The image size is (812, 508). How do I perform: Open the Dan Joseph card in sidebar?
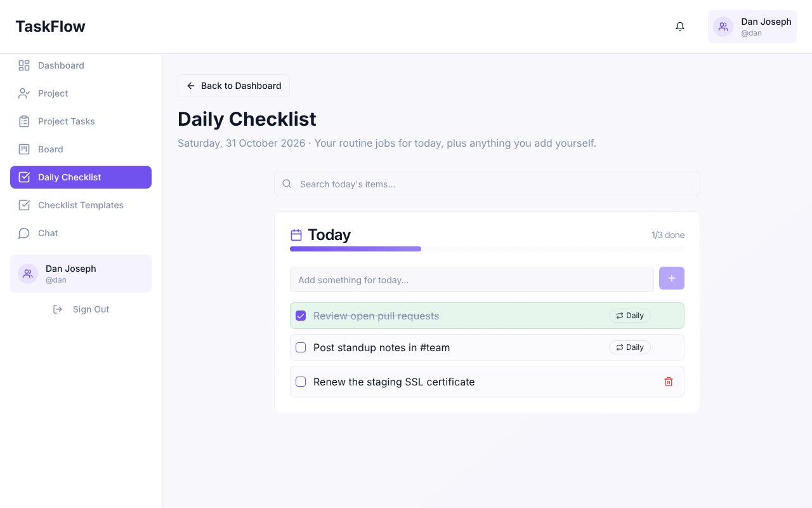click(x=81, y=274)
